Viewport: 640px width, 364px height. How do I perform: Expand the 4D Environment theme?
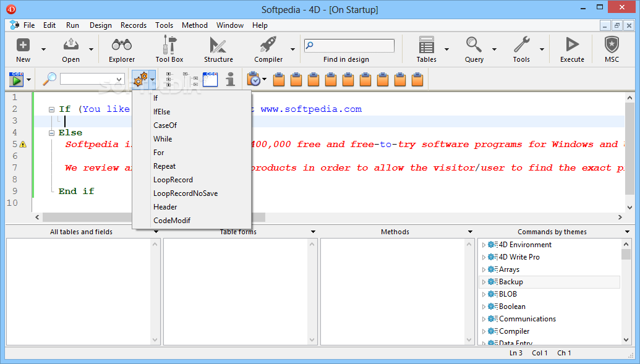tap(484, 245)
